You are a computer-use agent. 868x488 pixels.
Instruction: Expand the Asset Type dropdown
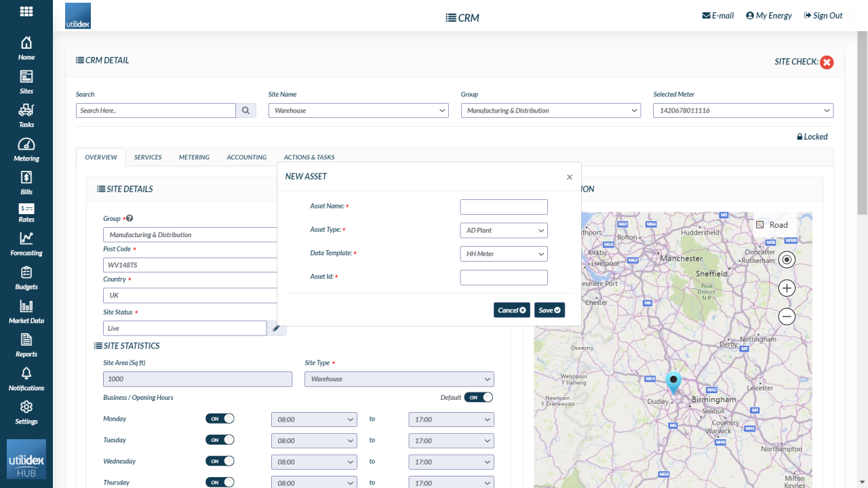(503, 230)
